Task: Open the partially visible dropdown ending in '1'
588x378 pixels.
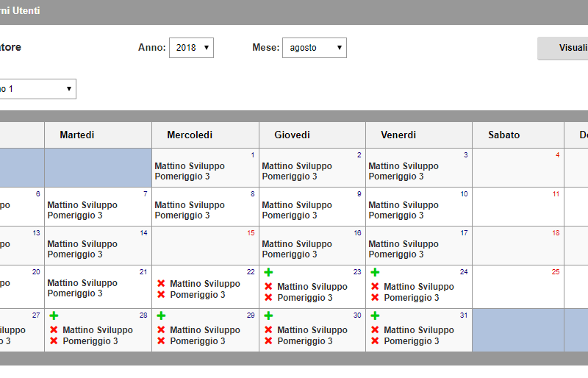Action: click(x=37, y=89)
